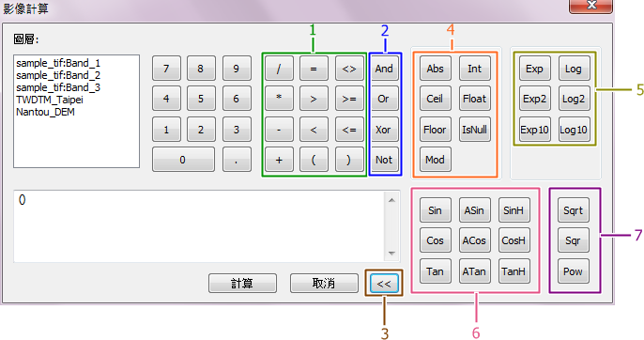644x340 pixels.
Task: Insert the TanH function
Action: coord(514,271)
